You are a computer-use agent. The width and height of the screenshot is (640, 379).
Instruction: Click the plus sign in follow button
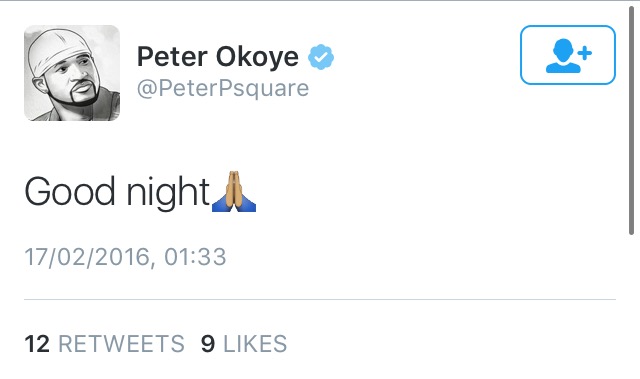tap(585, 53)
